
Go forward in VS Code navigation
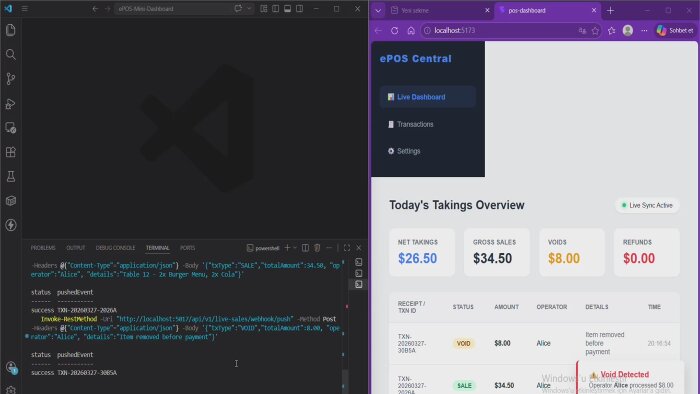point(107,8)
